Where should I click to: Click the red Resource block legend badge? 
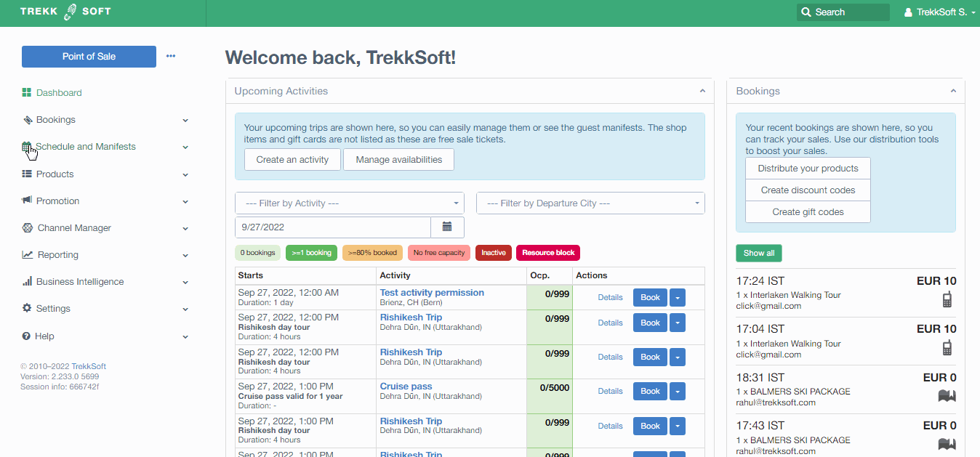[548, 253]
